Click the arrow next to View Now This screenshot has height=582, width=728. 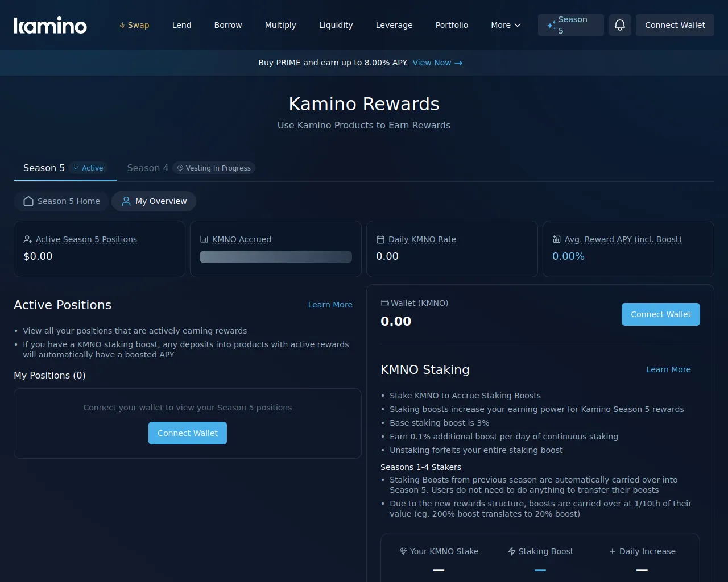458,63
